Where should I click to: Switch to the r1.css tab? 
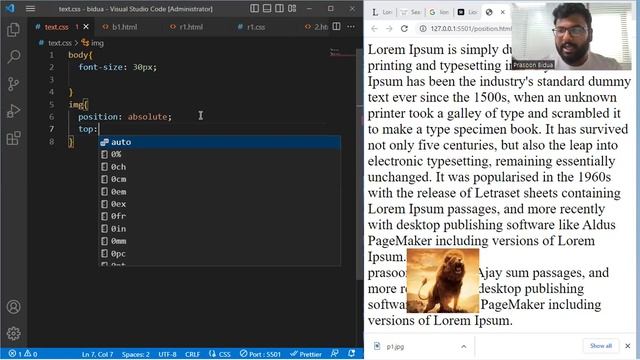(x=256, y=27)
